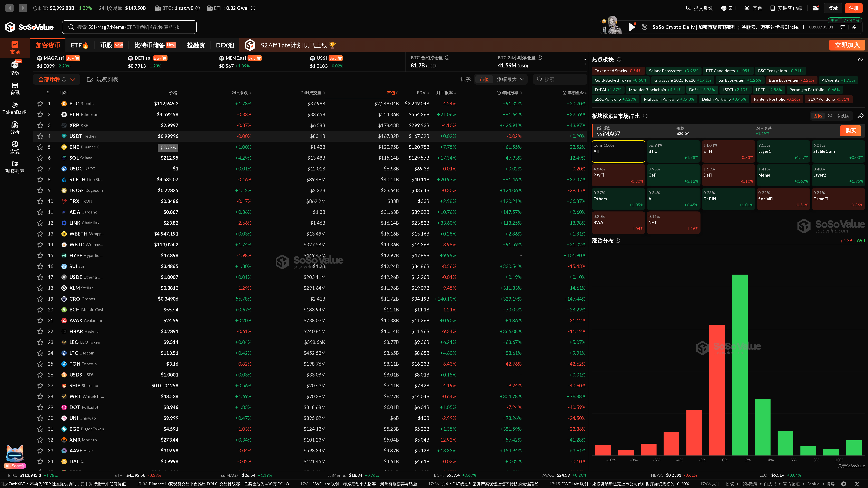Open the AI Socatis assistant mascot
868x488 pixels.
tap(15, 456)
